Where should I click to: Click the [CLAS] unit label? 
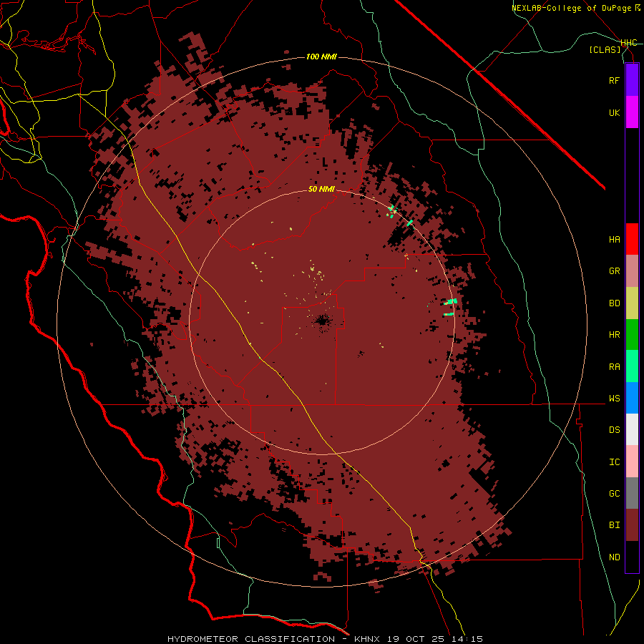pos(605,50)
